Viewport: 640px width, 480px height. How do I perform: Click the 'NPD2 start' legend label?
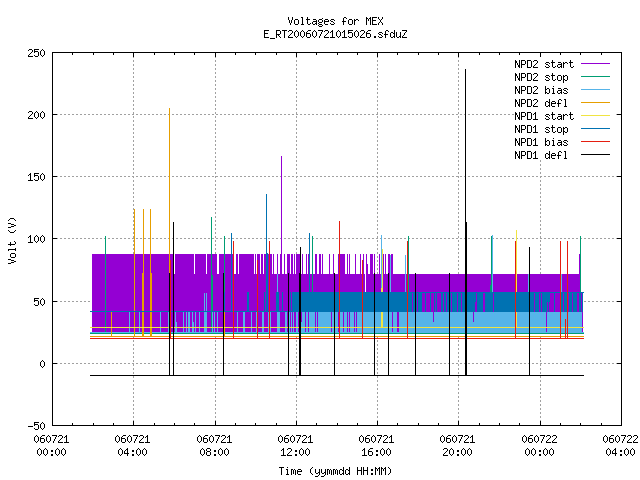point(544,64)
